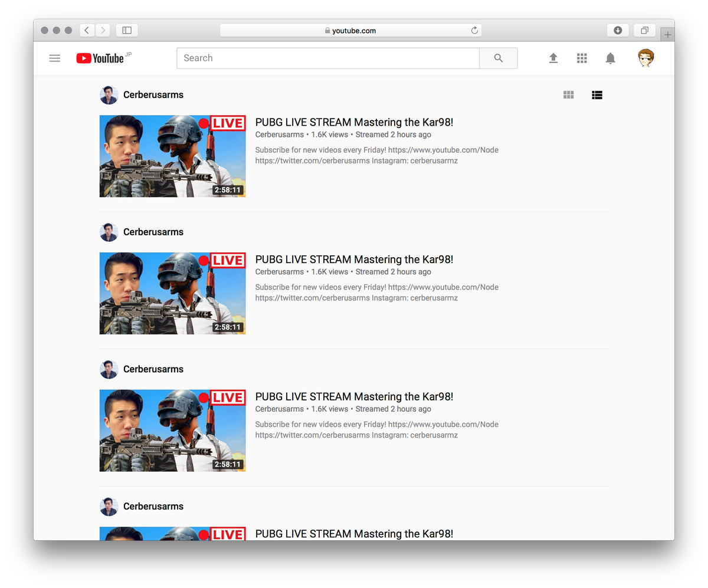Screen dimensions: 708x588
Task: Show the Safari tab overview
Action: [644, 30]
